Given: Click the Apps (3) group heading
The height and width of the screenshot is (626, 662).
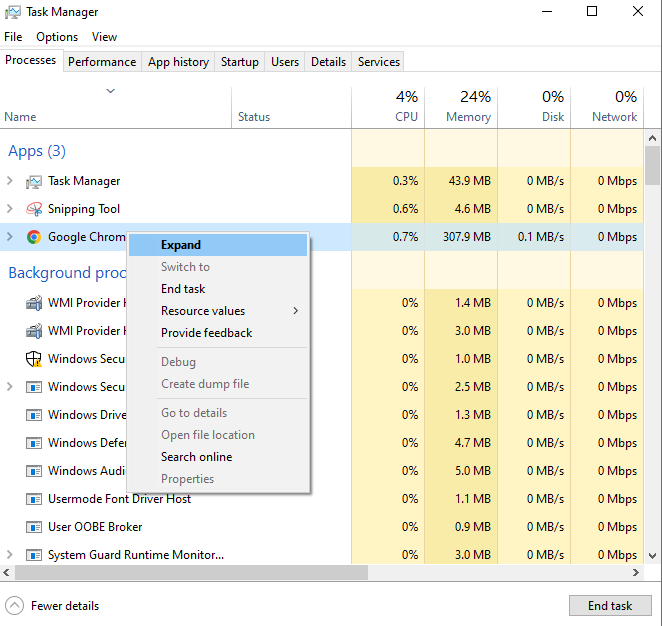Looking at the screenshot, I should click(x=37, y=151).
